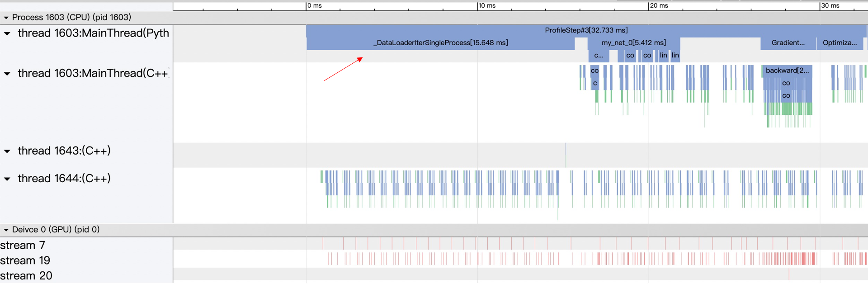Collapse thread 1603:MainThread(C++) track
Viewport: 868px width, 284px height.
click(7, 74)
